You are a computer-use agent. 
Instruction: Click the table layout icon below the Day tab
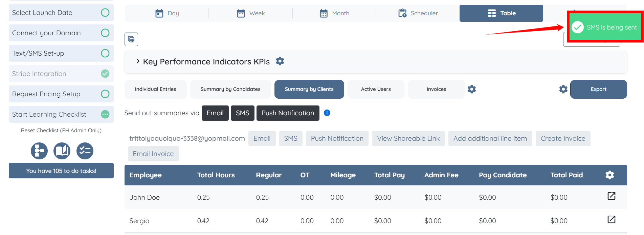[131, 39]
